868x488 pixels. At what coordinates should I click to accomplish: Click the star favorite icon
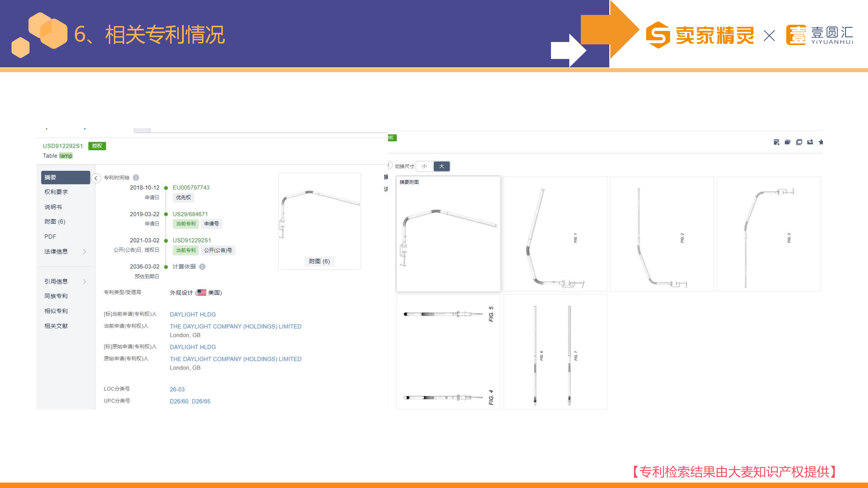pyautogui.click(x=821, y=142)
